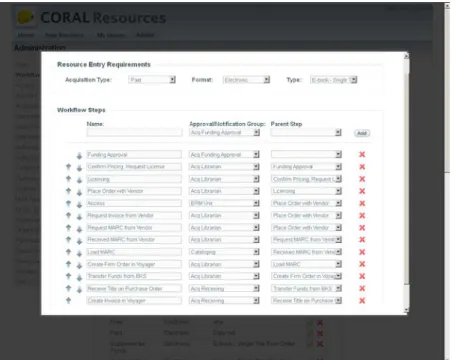Move Request MARC from Vendor step down
The image size is (453, 360).
tap(79, 229)
